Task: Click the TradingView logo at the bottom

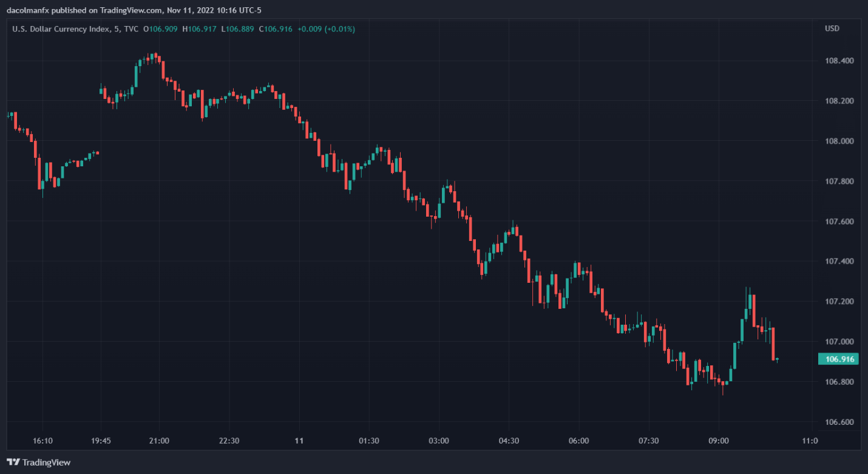Action: pyautogui.click(x=39, y=462)
